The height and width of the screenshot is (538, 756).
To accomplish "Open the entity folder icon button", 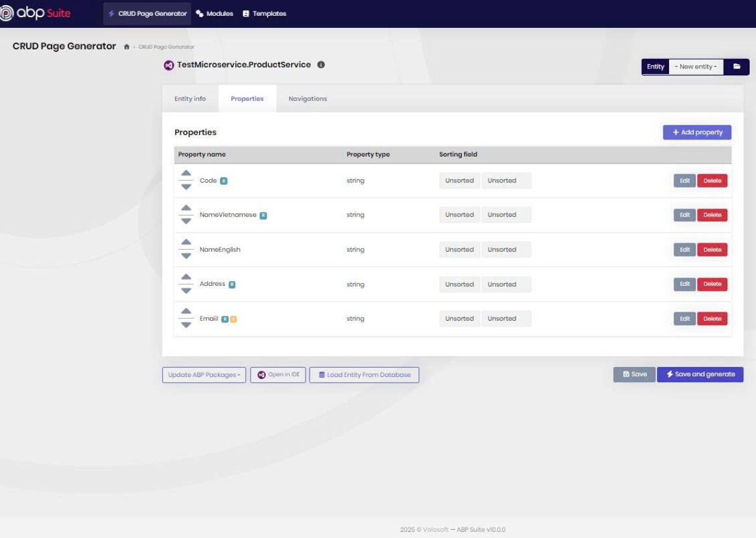I will tap(737, 67).
